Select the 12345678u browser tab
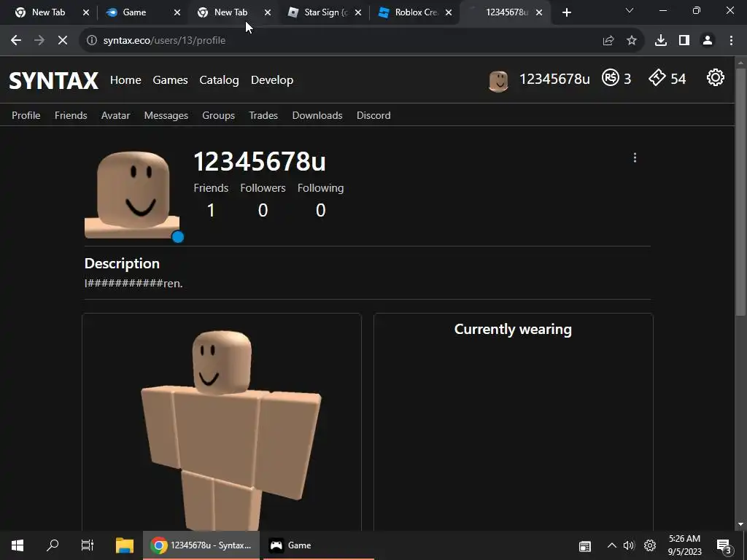The width and height of the screenshot is (747, 560). click(505, 12)
